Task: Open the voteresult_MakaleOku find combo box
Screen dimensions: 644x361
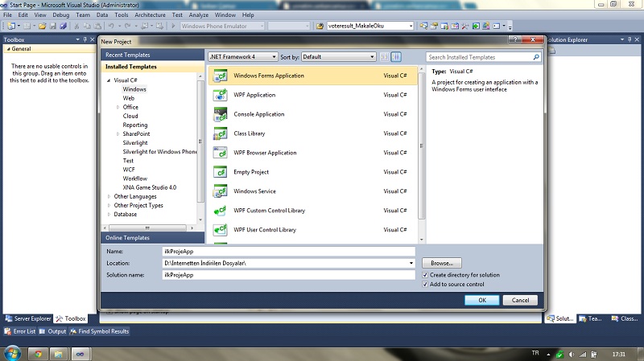Action: [370, 26]
